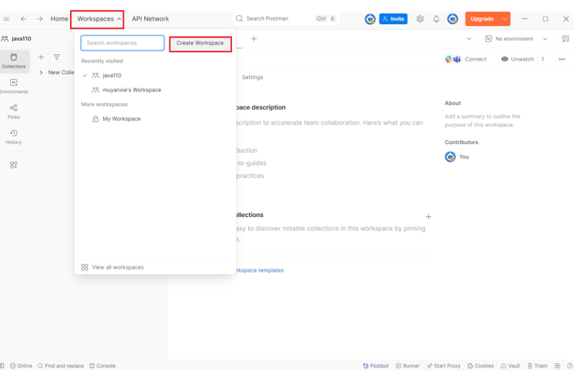Click the Upgrade button
The height and width of the screenshot is (371, 588).
tap(482, 19)
